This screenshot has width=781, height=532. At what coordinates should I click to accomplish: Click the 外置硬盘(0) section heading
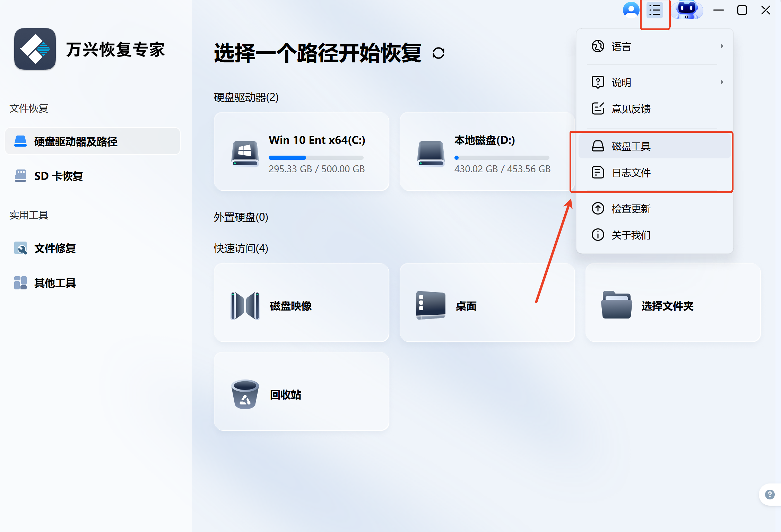pos(241,217)
